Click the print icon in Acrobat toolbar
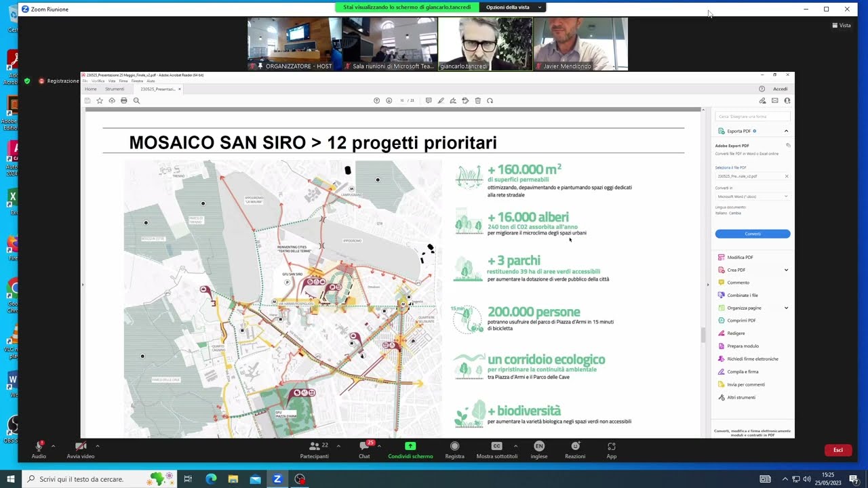 [123, 100]
